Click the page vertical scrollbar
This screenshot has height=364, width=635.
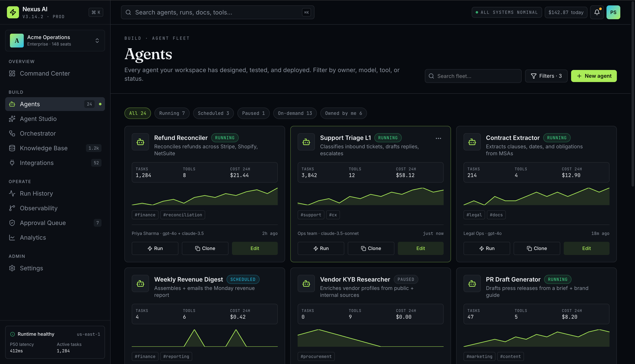click(x=633, y=94)
